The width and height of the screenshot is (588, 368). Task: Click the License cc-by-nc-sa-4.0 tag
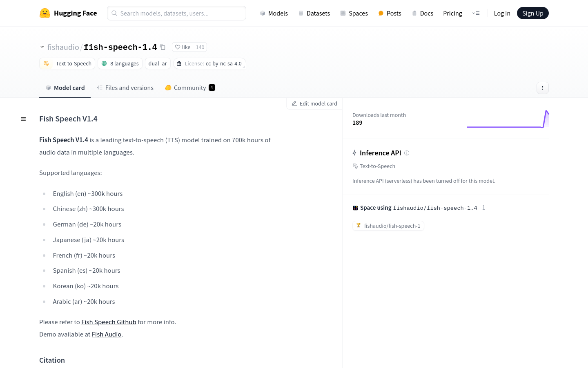[x=209, y=63]
